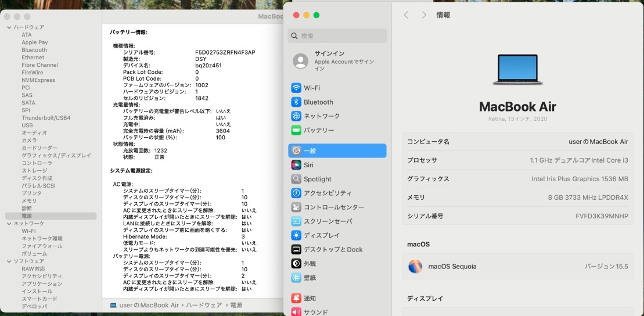Click サインイン Apple Account link
This screenshot has width=644, height=316.
point(329,53)
